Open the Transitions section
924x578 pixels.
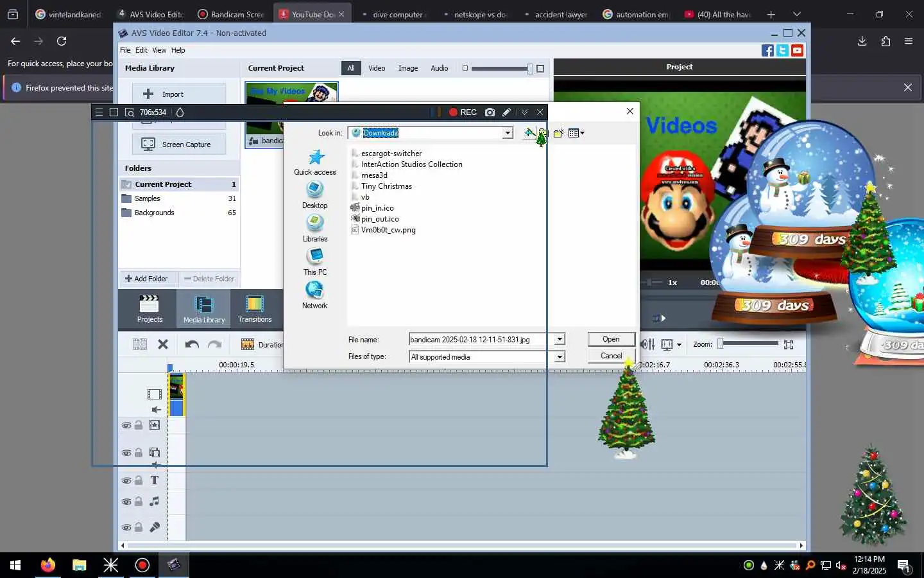[255, 308]
